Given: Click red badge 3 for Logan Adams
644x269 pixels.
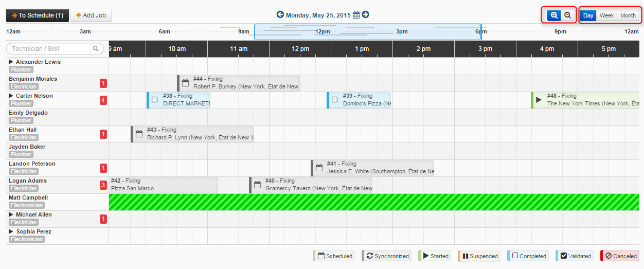Looking at the screenshot, I should [x=103, y=185].
